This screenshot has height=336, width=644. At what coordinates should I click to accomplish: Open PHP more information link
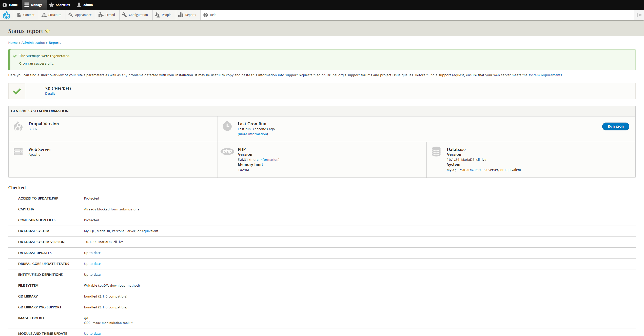(x=264, y=160)
